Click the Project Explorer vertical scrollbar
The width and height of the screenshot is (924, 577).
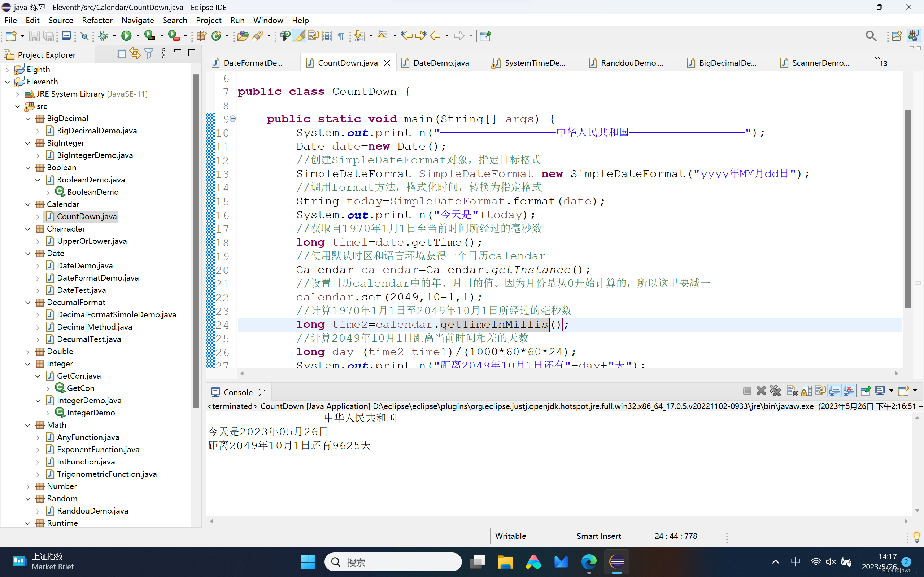click(196, 241)
